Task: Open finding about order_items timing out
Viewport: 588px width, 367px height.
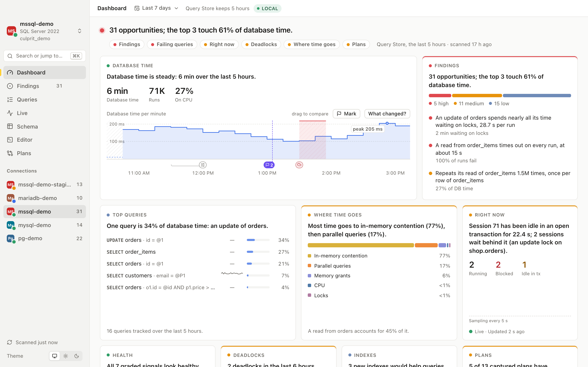Action: coord(500,153)
